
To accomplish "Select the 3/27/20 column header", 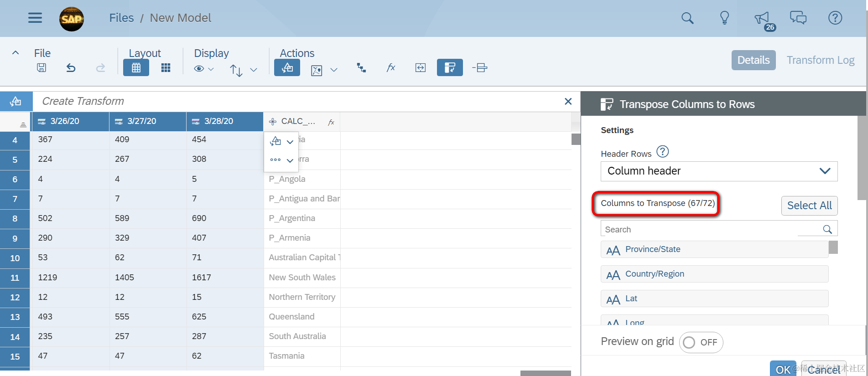I will point(148,121).
